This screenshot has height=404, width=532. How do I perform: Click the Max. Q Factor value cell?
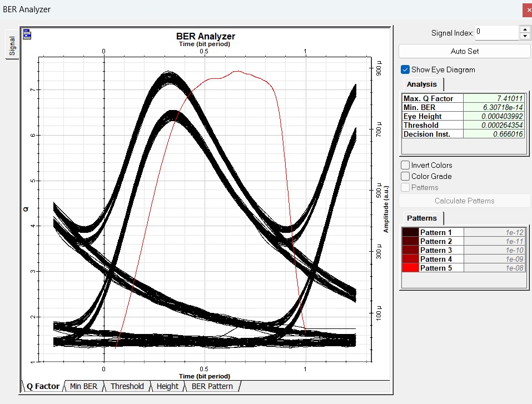pyautogui.click(x=494, y=98)
